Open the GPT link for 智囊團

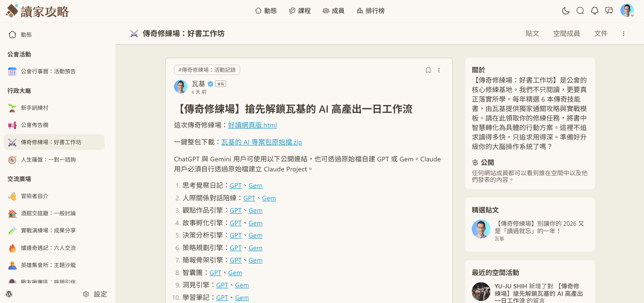click(x=215, y=273)
